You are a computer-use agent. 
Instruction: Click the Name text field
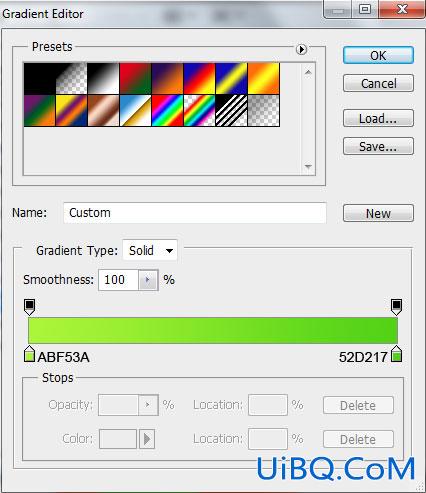195,213
